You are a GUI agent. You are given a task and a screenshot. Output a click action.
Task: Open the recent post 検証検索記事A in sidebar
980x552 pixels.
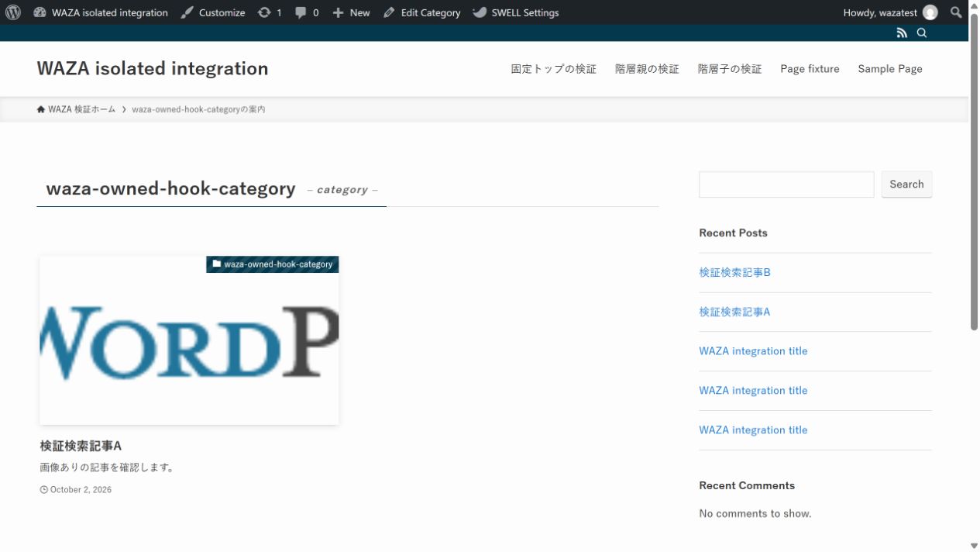pos(734,312)
